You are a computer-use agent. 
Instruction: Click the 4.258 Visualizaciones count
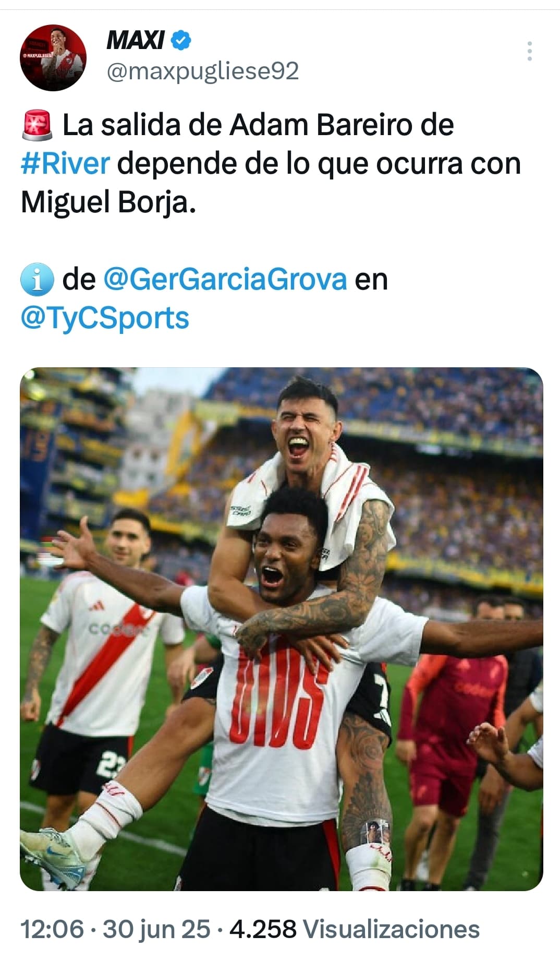pos(355,929)
